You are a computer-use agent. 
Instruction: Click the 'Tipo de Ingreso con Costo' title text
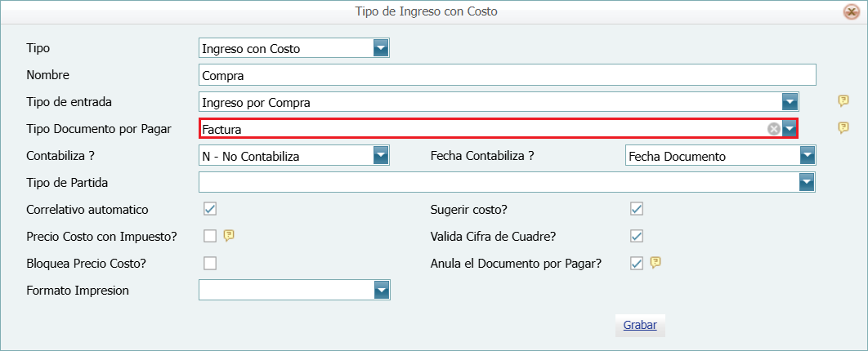click(x=426, y=11)
